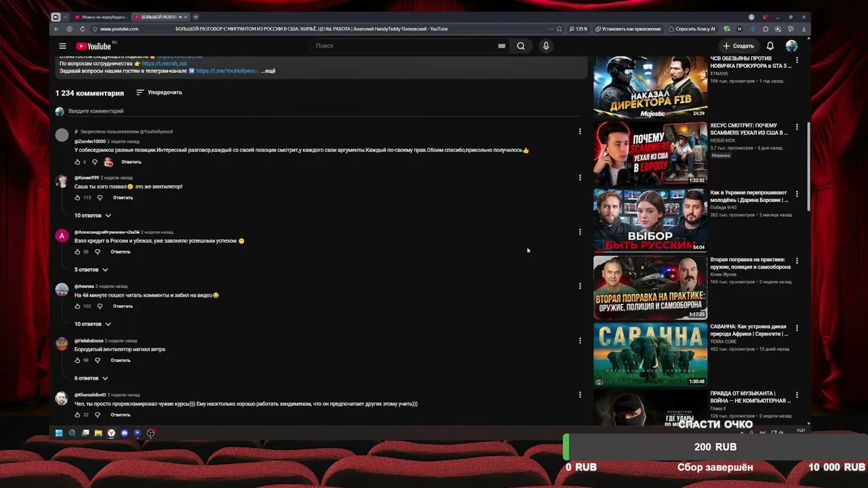Open the YouTube guide hamburger menu
Screen dimensions: 868x488
62,46
